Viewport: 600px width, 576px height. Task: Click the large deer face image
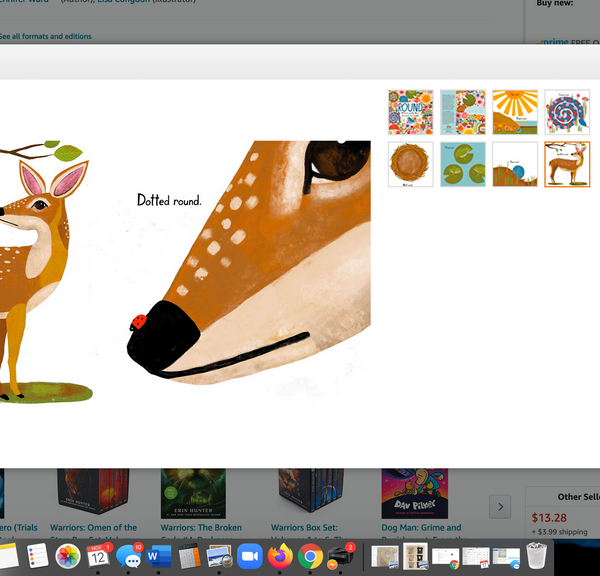tap(249, 262)
